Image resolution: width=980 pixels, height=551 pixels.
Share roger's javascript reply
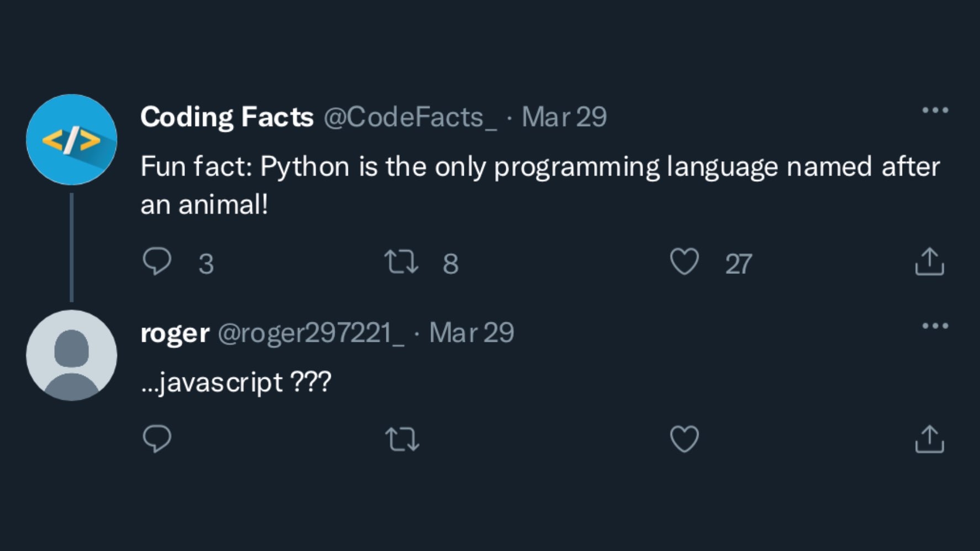929,439
